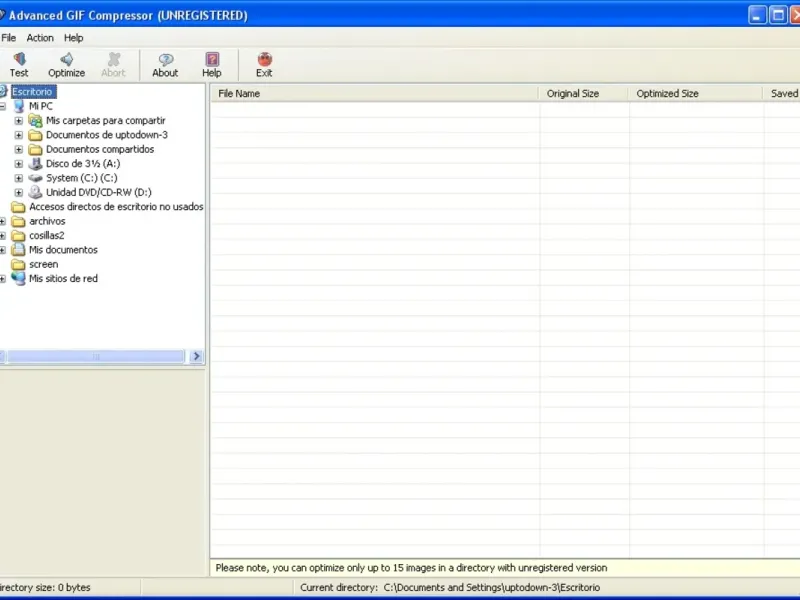This screenshot has width=800, height=600.
Task: Select the Mi PC computer icon
Action: point(19,106)
